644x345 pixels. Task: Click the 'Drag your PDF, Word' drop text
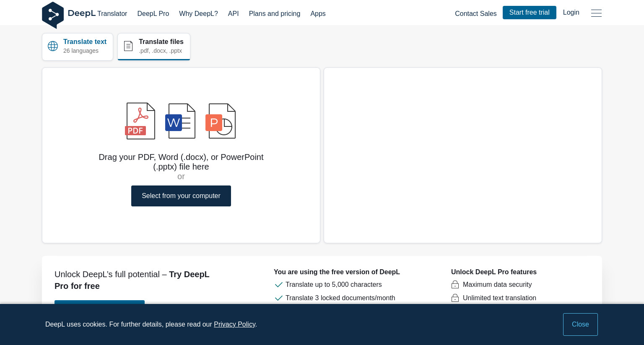click(x=181, y=162)
